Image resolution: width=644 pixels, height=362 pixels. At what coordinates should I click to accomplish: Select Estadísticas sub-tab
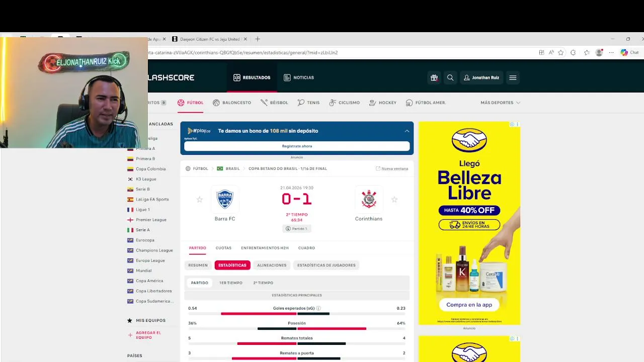232,265
